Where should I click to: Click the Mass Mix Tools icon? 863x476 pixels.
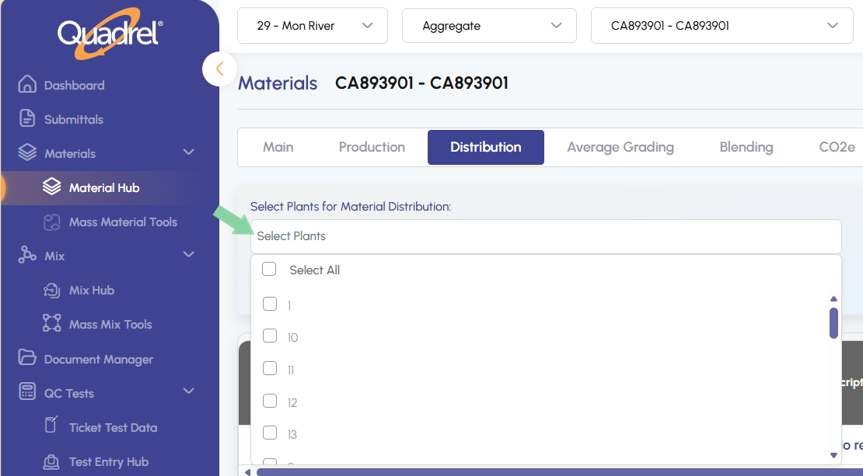52,324
